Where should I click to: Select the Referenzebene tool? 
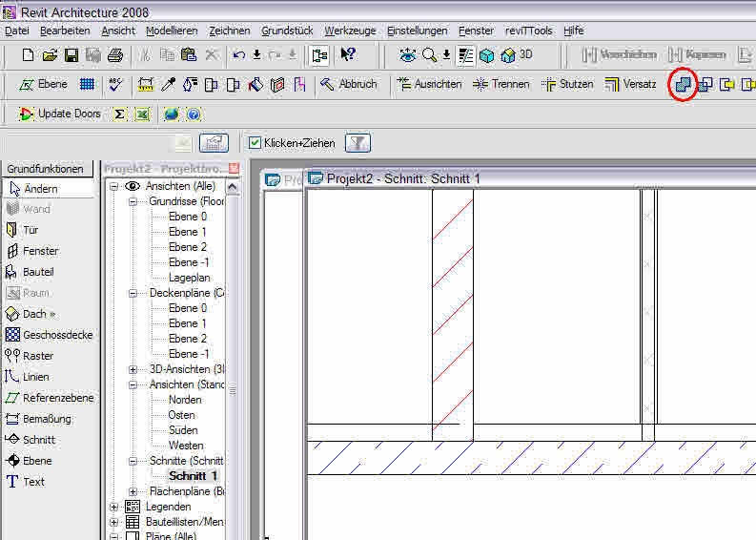50,398
